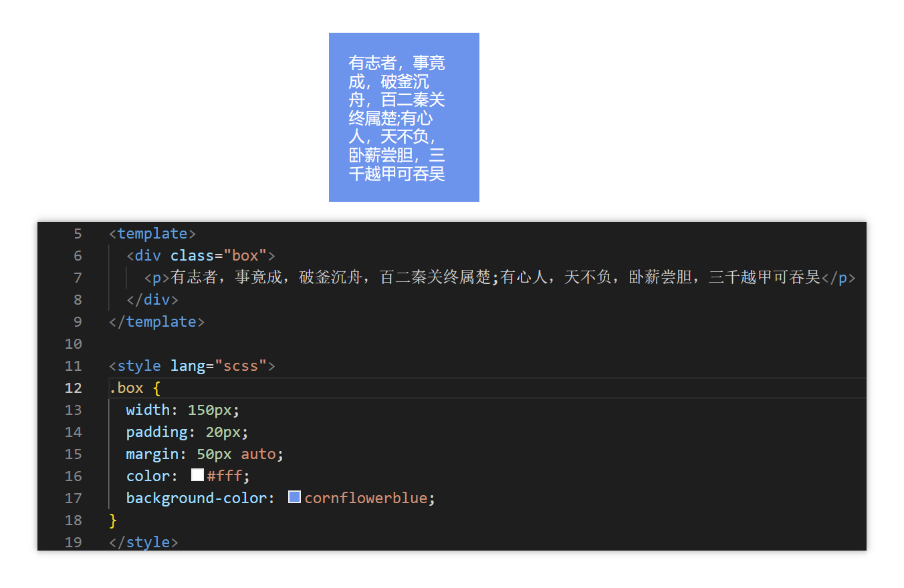Click the background-color property name
Image resolution: width=904 pixels, height=588 pixels.
(x=197, y=498)
